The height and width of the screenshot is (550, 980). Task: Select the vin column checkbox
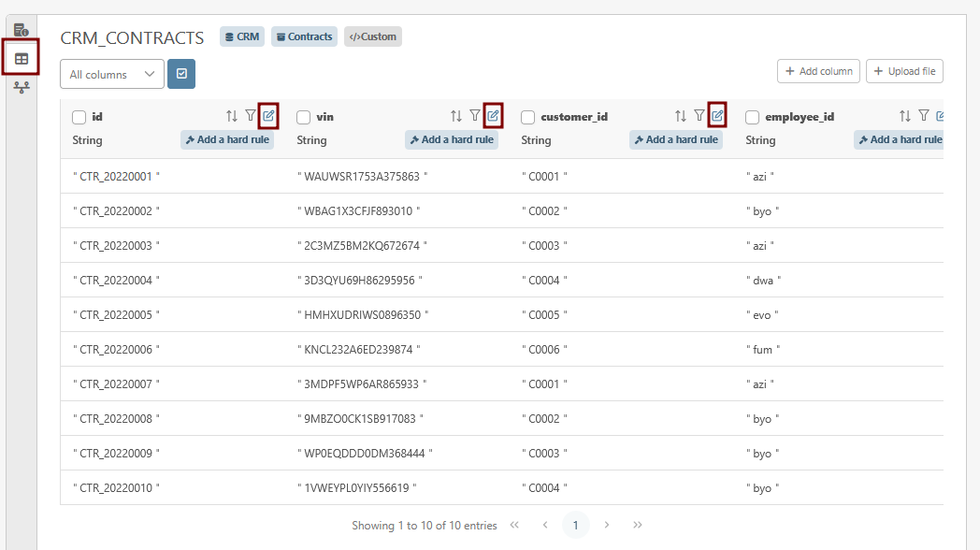[304, 117]
